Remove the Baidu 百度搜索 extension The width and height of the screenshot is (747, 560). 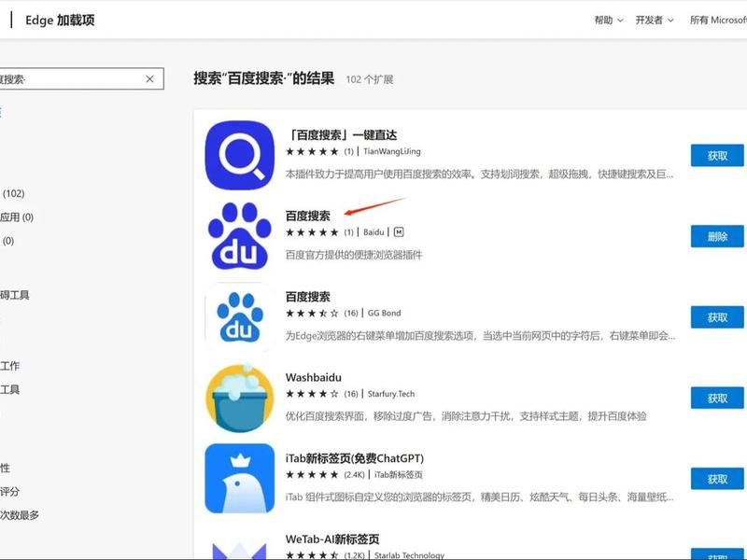(717, 236)
